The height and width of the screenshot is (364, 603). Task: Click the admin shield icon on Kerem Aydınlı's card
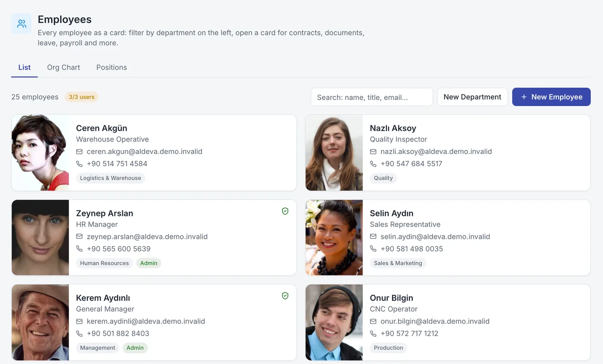285,296
